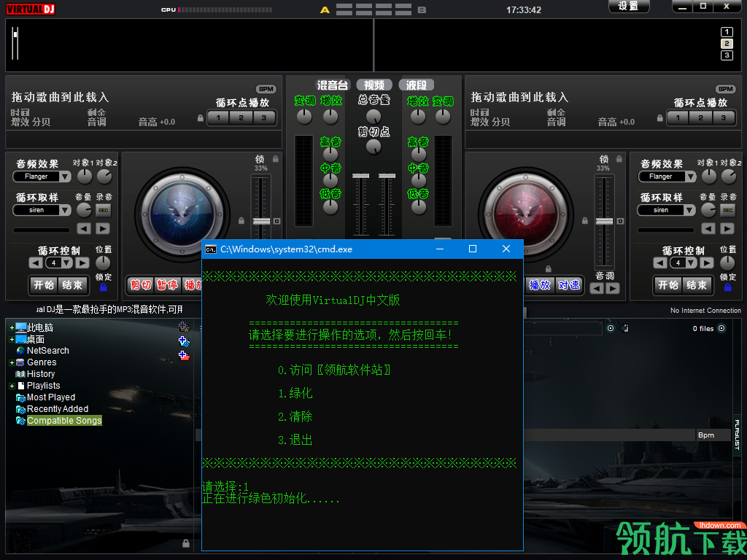Viewport: 747px width, 560px height.
Task: Click the left channel 高音 treble knob
Action: pyautogui.click(x=330, y=154)
